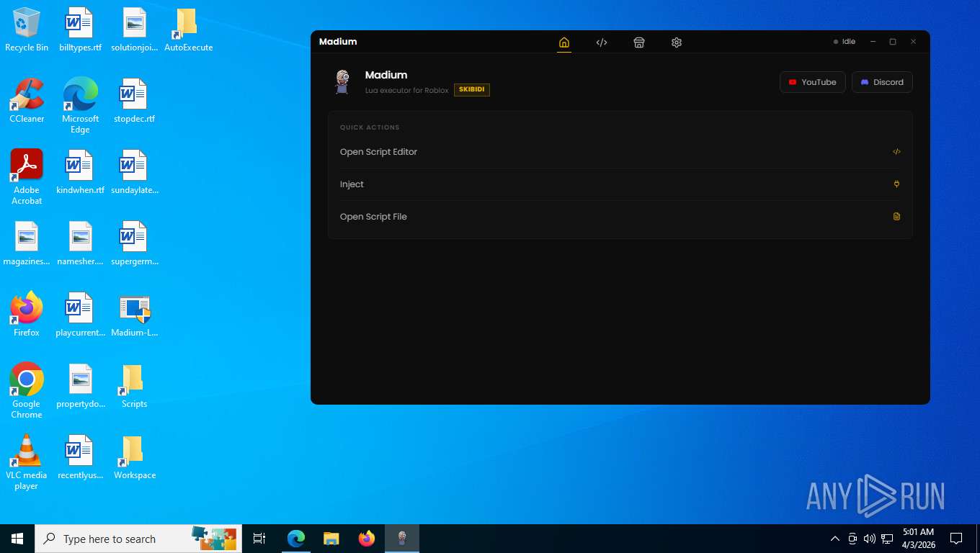
Task: Open the script store tab icon
Action: (639, 42)
